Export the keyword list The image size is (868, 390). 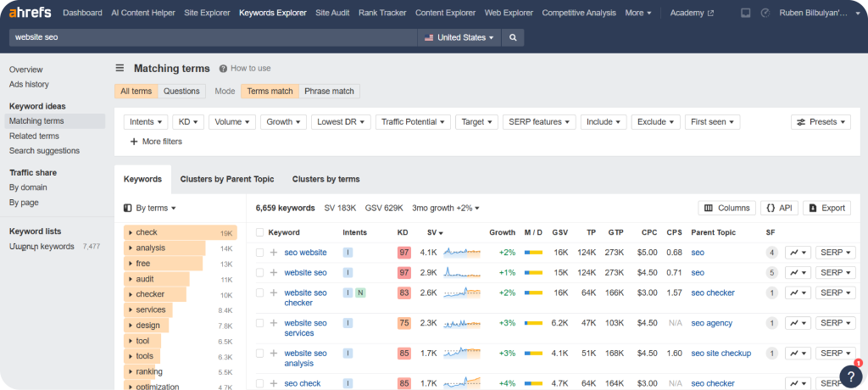coord(826,209)
